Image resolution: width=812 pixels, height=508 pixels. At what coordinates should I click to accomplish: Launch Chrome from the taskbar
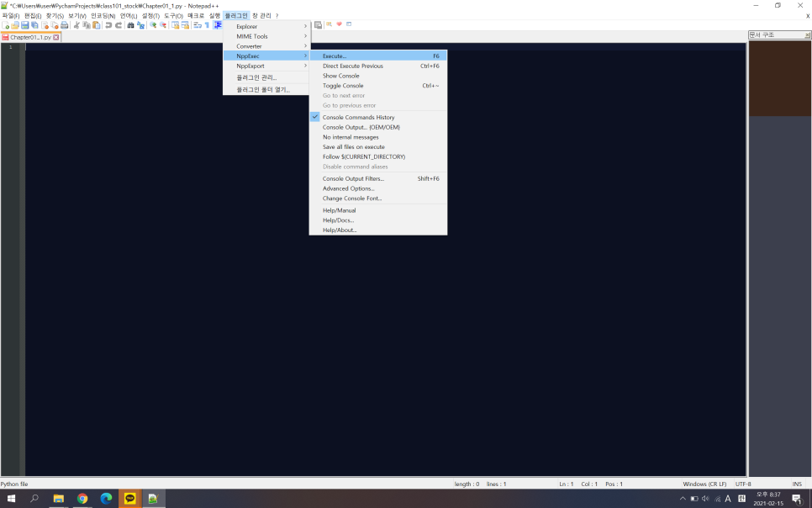(82, 499)
